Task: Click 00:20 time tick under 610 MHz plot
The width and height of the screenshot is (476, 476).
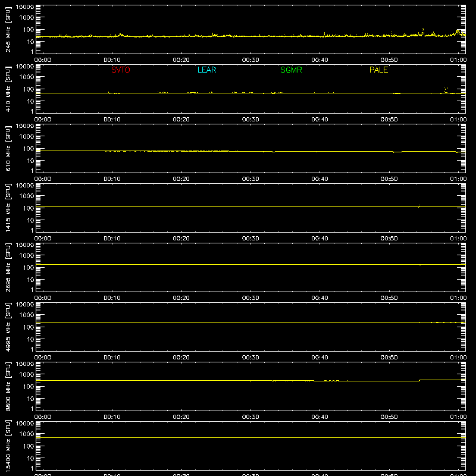Action: click(181, 179)
